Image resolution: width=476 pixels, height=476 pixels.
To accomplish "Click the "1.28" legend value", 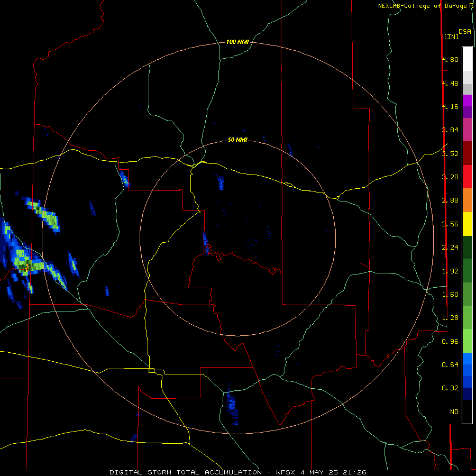I will pos(450,318).
